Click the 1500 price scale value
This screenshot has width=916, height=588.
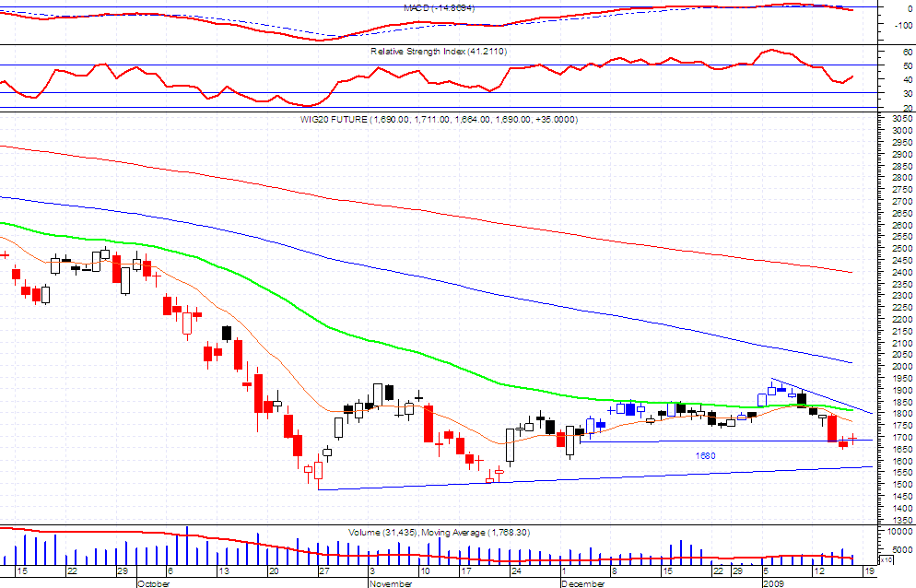[x=902, y=485]
